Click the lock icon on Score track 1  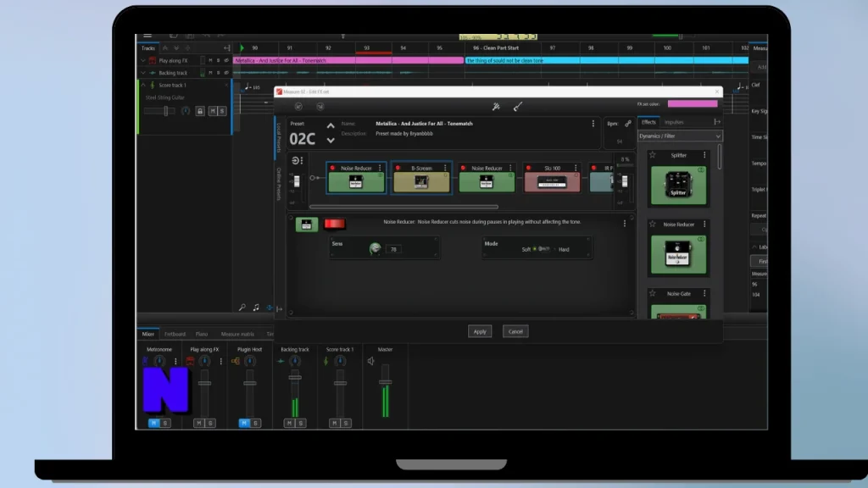(x=200, y=111)
